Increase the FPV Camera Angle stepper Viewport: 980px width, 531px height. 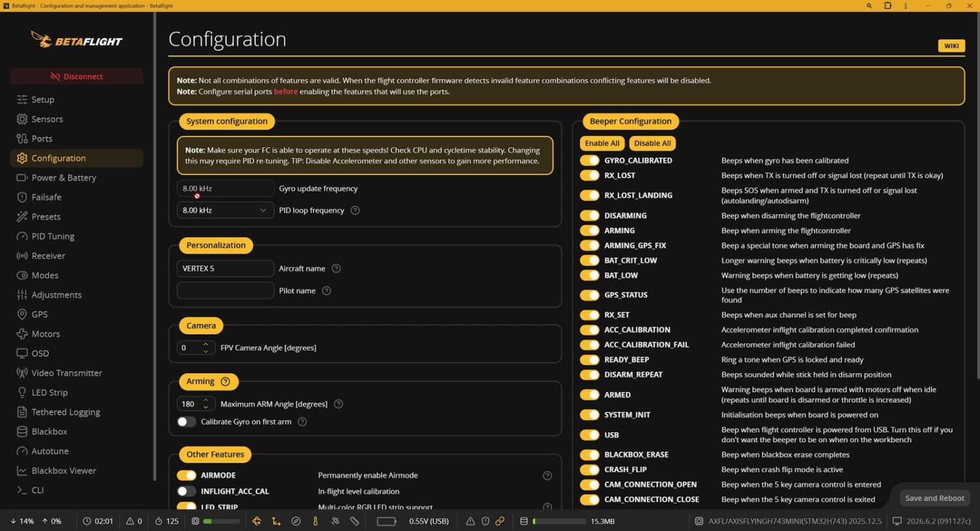206,344
